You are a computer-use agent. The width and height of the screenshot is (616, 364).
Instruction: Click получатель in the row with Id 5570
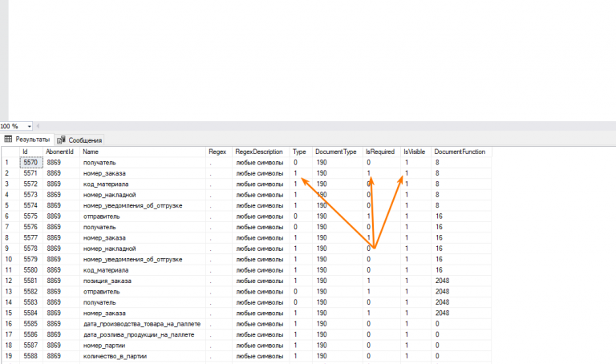tap(143, 163)
